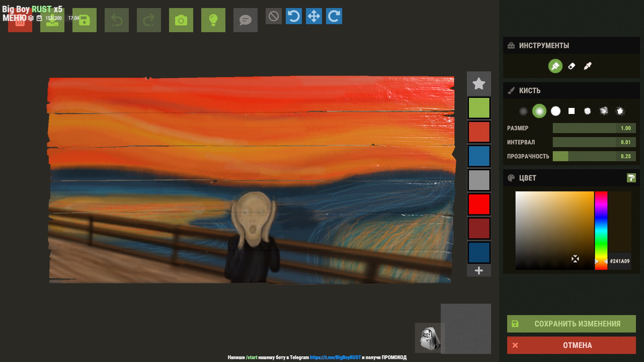This screenshot has height=362, width=644.
Task: Click the red ОТМЕНА cancel button
Action: coord(571,345)
